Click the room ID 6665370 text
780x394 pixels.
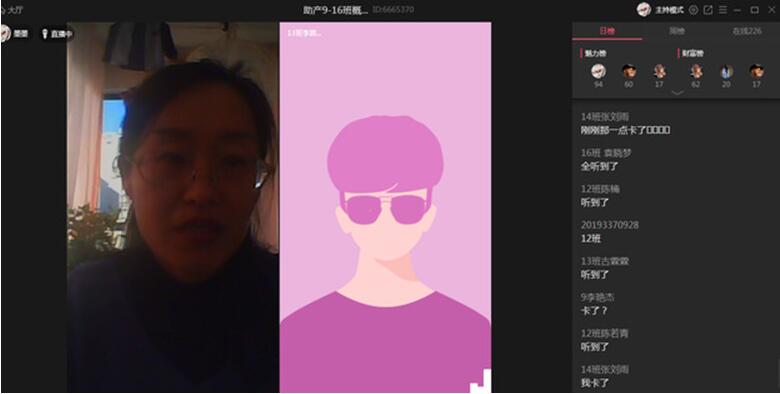[393, 9]
